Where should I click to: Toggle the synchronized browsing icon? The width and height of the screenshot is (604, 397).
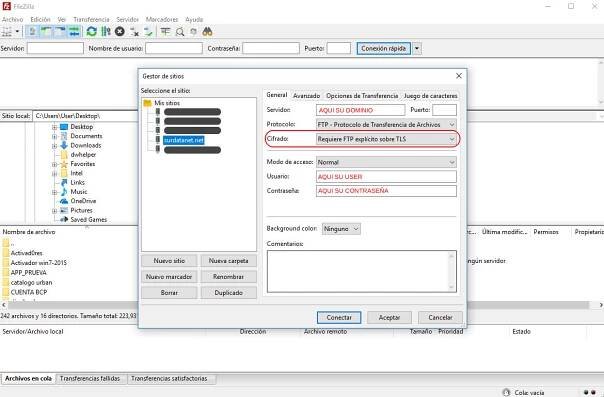(x=193, y=32)
